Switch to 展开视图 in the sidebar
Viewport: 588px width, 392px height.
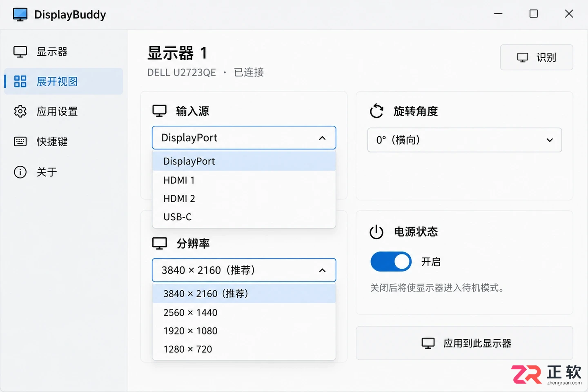tap(63, 81)
